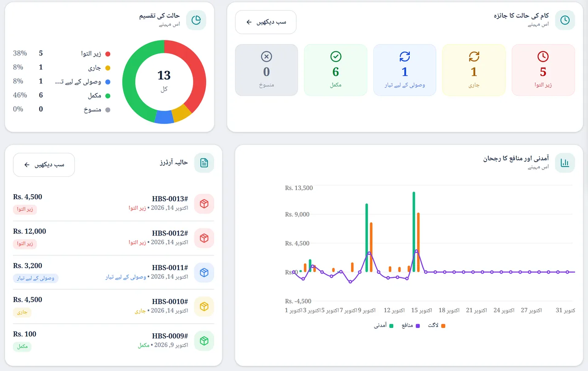Click the red box icon for order HBS-0013
588x371 pixels.
point(204,204)
